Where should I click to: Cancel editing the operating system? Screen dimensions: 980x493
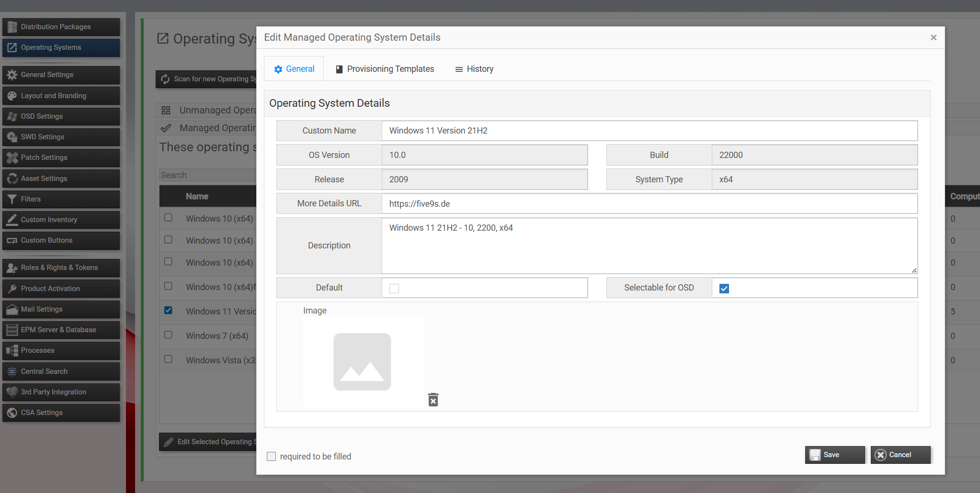(x=900, y=455)
